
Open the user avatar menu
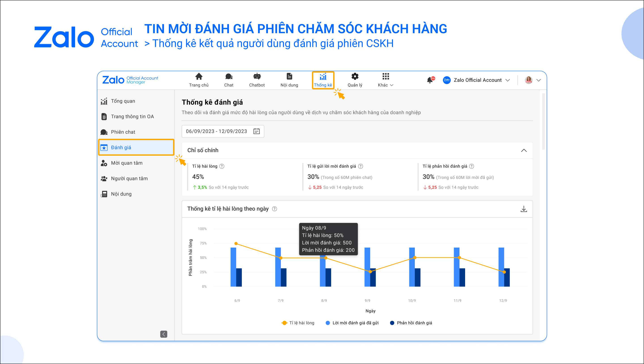pyautogui.click(x=533, y=80)
